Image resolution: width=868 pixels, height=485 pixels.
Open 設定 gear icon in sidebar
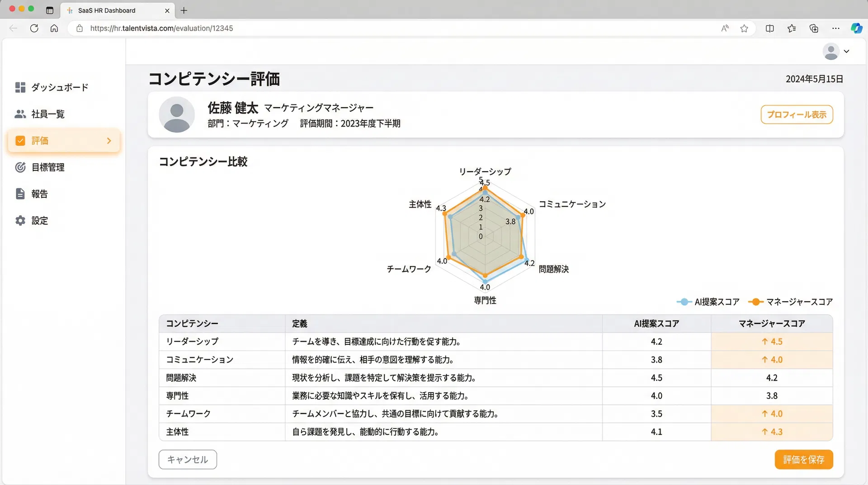coord(20,221)
